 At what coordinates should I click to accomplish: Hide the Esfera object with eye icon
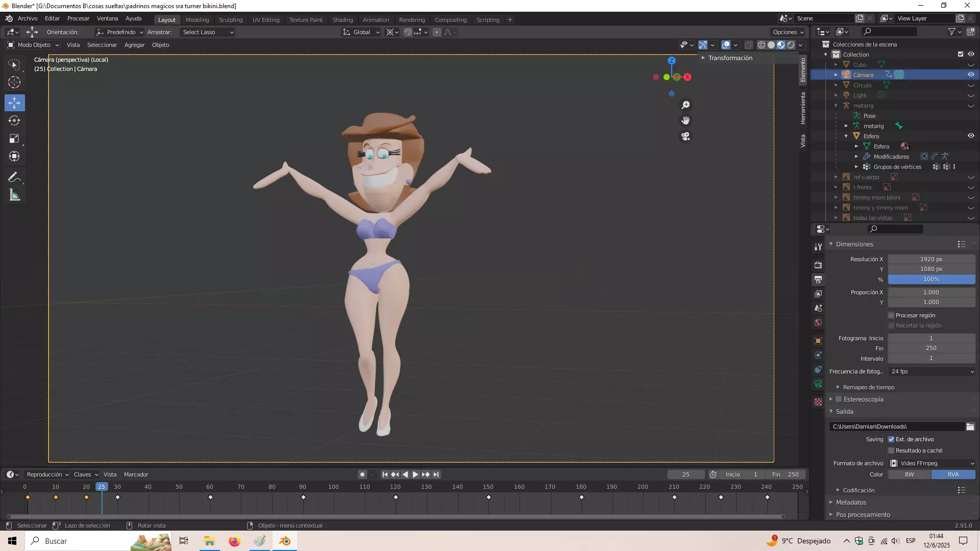coord(971,136)
